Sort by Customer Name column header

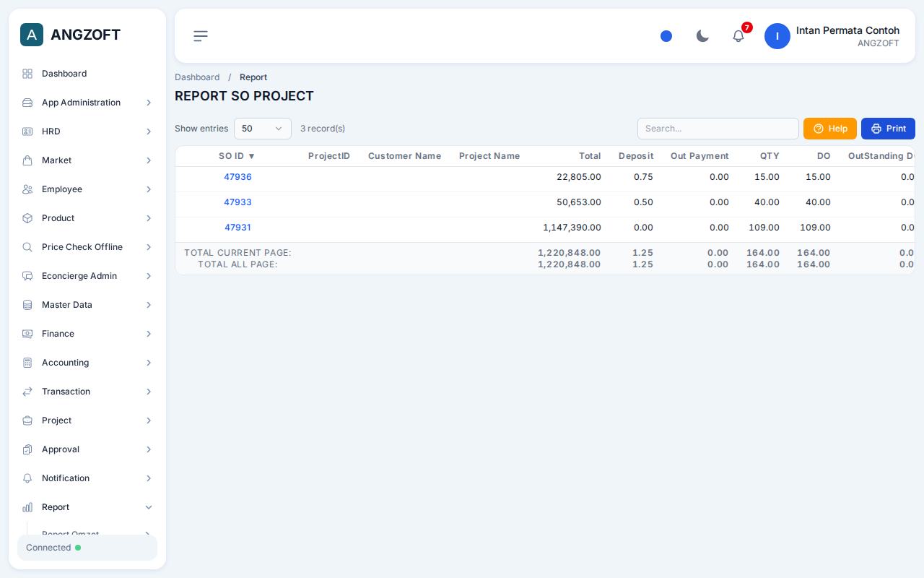pyautogui.click(x=404, y=156)
